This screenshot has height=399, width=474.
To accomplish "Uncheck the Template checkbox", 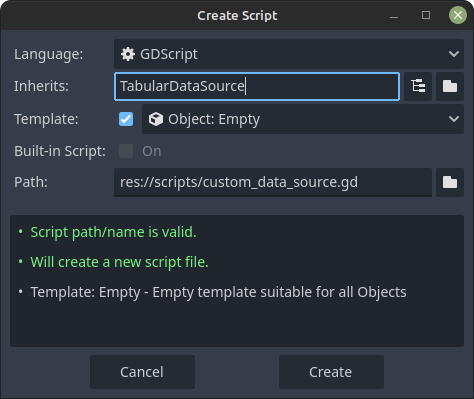I will 126,119.
